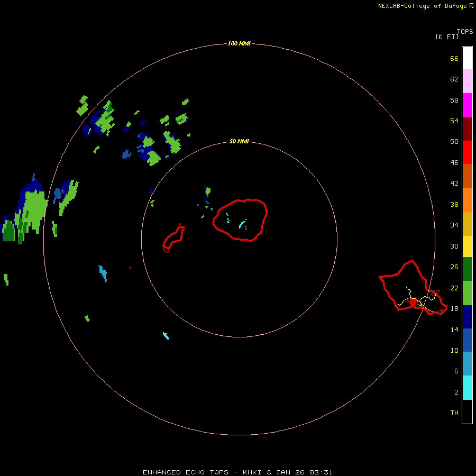This screenshot has width=476, height=476.
Task: Click the dark green 30 kft legend swatch
Action: tap(467, 269)
